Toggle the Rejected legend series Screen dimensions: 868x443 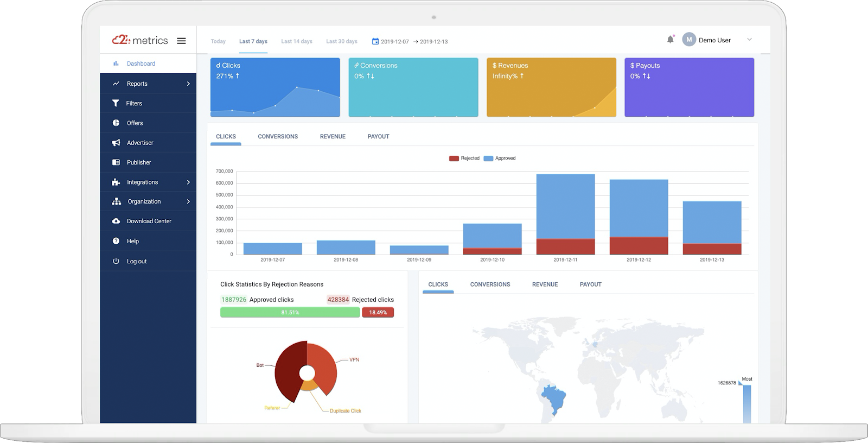coord(464,159)
